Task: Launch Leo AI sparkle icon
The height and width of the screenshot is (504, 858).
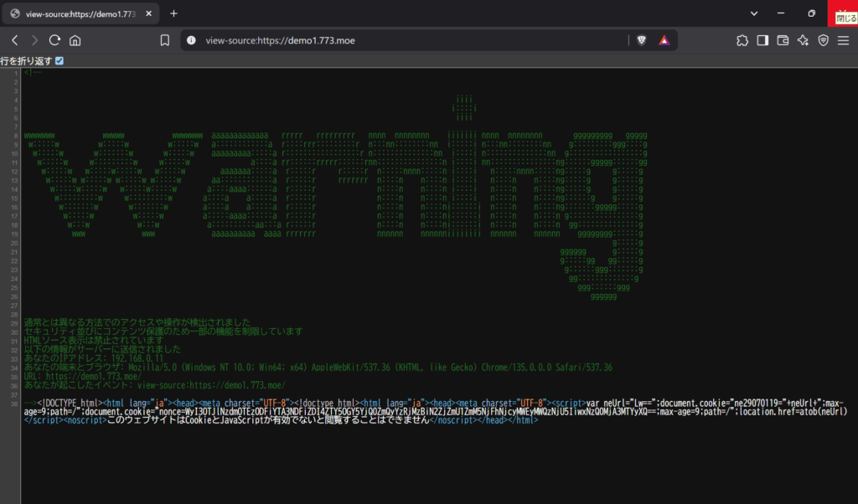Action: (x=804, y=40)
